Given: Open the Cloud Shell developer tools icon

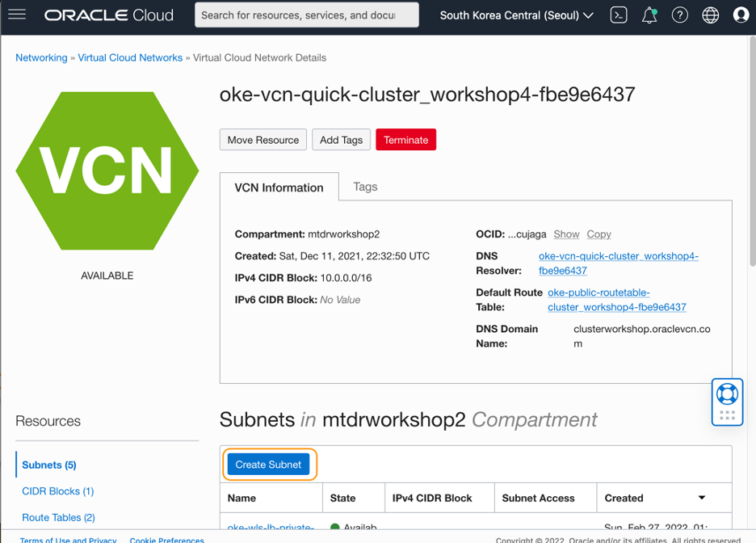Looking at the screenshot, I should 619,15.
